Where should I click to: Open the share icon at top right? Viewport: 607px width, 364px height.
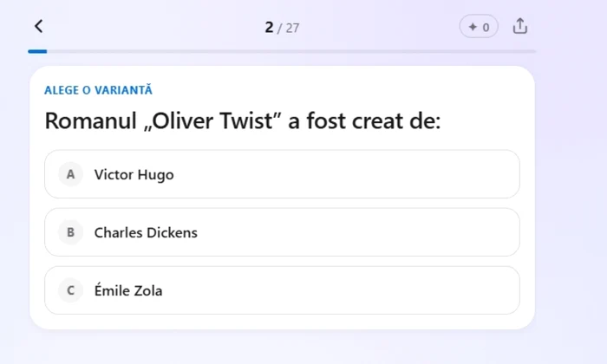[520, 26]
